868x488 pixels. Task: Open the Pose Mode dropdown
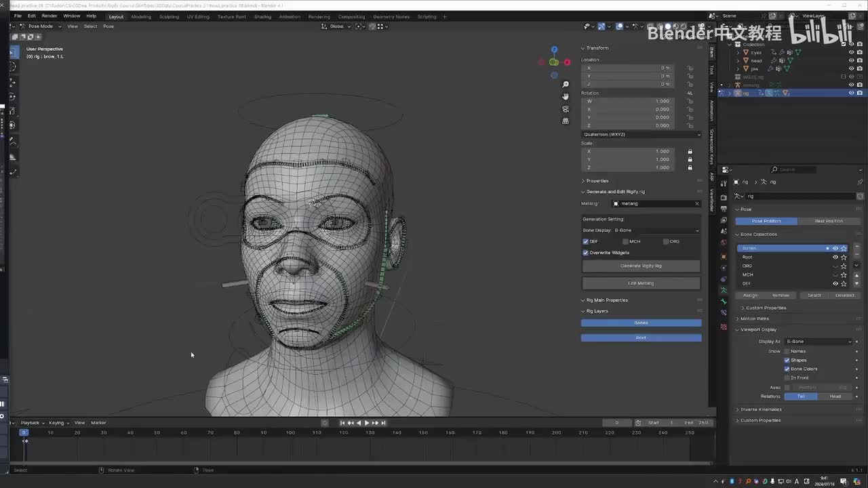click(41, 26)
